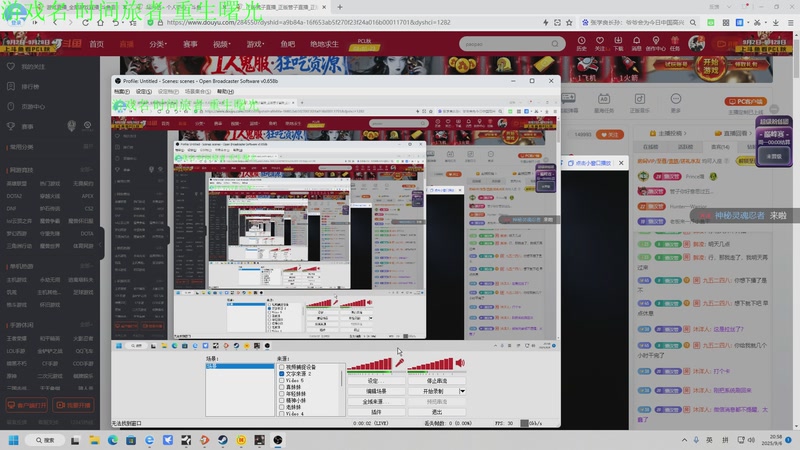
Task: Click the 我的关注 sidebar heart icon
Action: tap(11, 66)
